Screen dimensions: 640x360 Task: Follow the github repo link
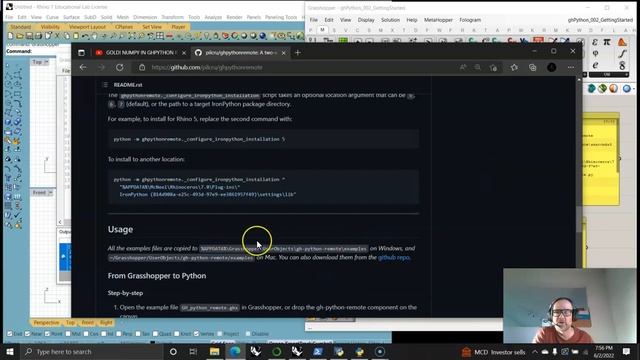tap(393, 258)
